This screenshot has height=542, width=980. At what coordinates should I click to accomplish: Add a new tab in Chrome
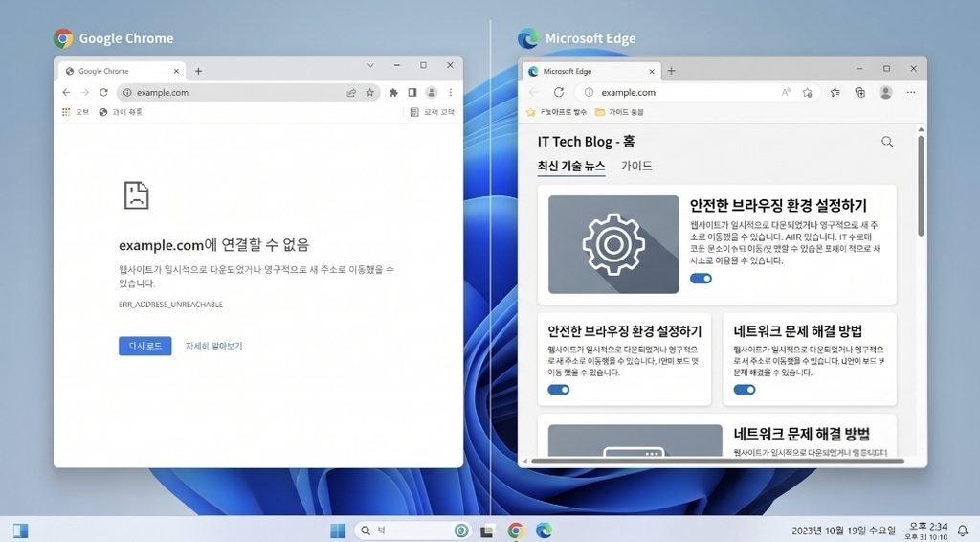pos(198,71)
